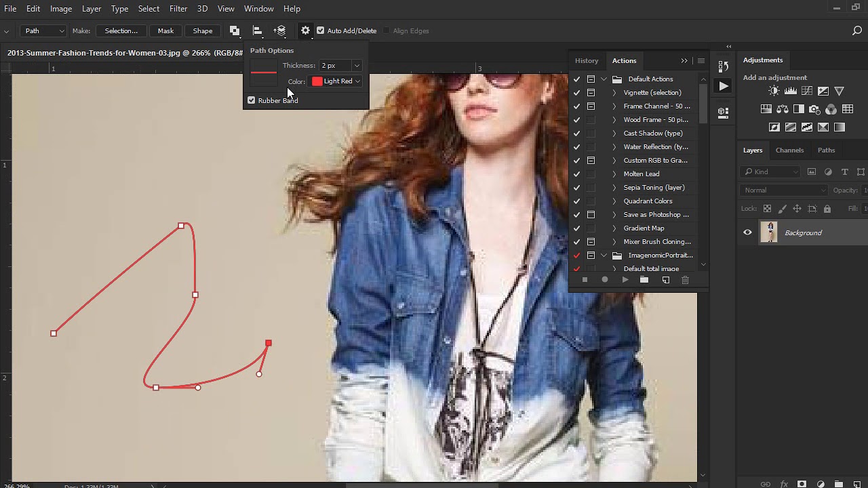Open the path alignment icon

click(257, 30)
